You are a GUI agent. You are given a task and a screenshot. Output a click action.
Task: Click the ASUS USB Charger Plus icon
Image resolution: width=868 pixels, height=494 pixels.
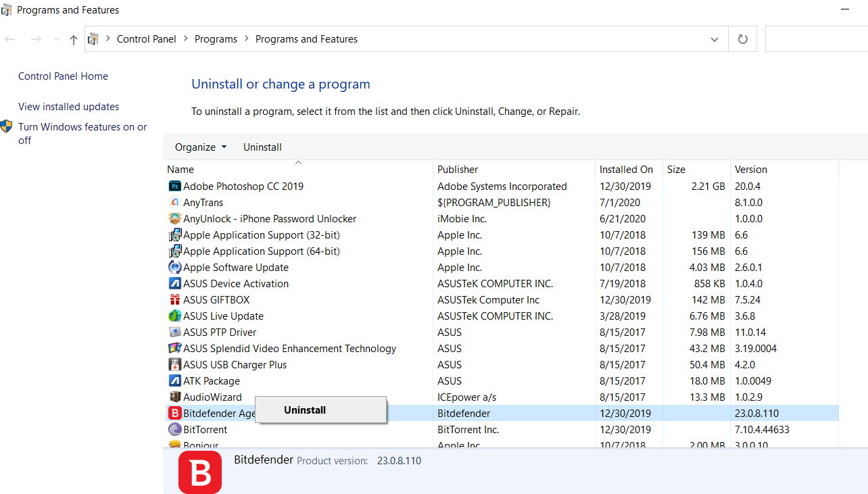[x=174, y=365]
